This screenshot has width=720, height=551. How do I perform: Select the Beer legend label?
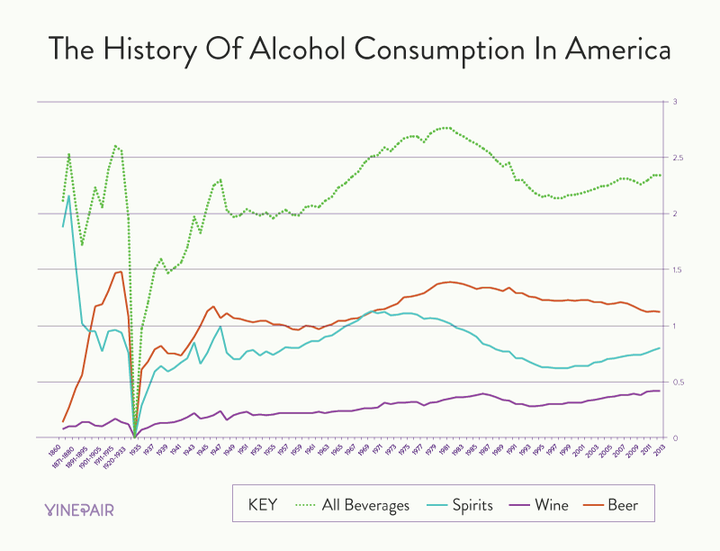pyautogui.click(x=623, y=506)
